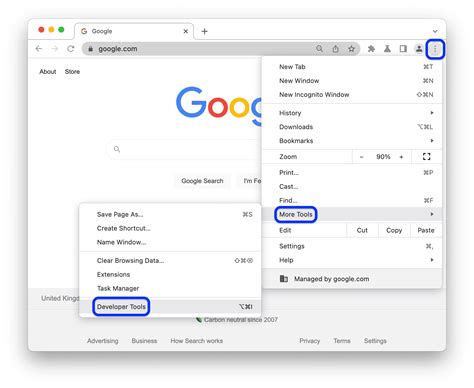Click the search magnifier icon in Google search box
The image size is (474, 388).
[x=117, y=149]
